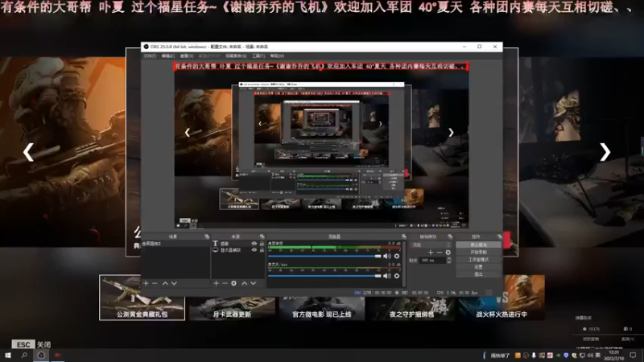Move the source up in the Sources list
This screenshot has width=644, height=362.
click(245, 283)
